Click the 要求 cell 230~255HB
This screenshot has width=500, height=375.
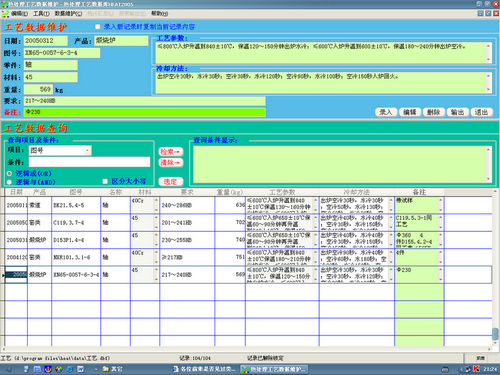187,240
